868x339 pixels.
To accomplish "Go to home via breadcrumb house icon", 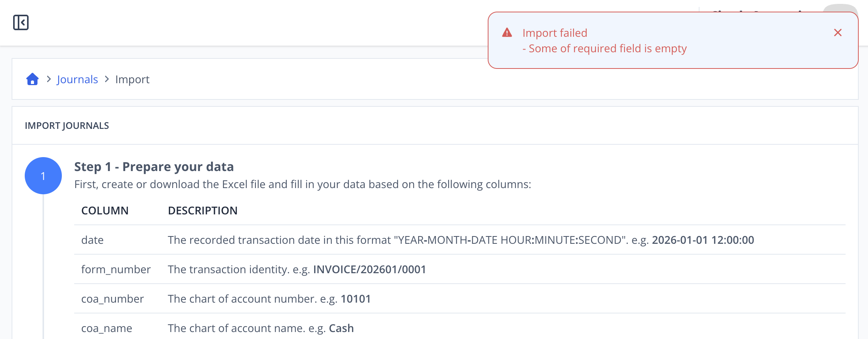I will point(32,79).
